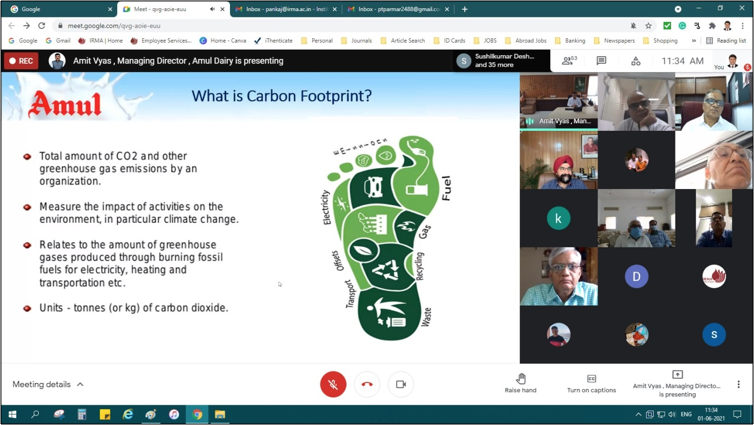Image resolution: width=754 pixels, height=425 pixels.
Task: Expand Journals bookmarks folder
Action: [356, 40]
